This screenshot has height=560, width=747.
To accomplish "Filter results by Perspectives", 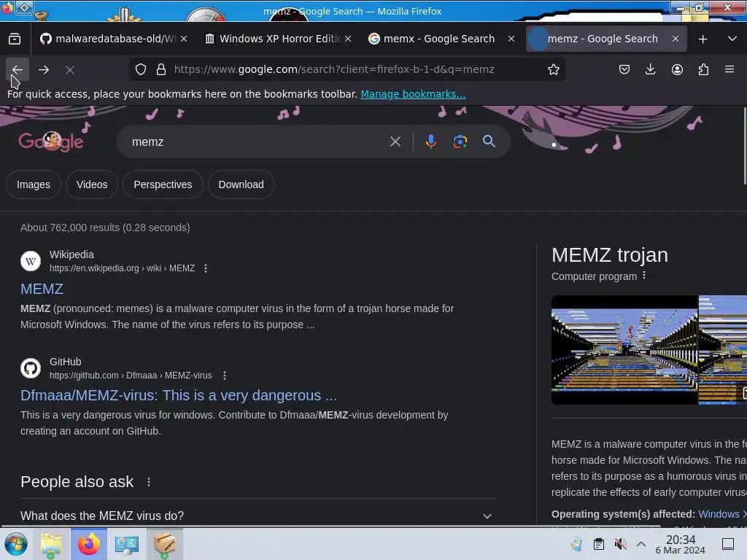I will tap(163, 184).
